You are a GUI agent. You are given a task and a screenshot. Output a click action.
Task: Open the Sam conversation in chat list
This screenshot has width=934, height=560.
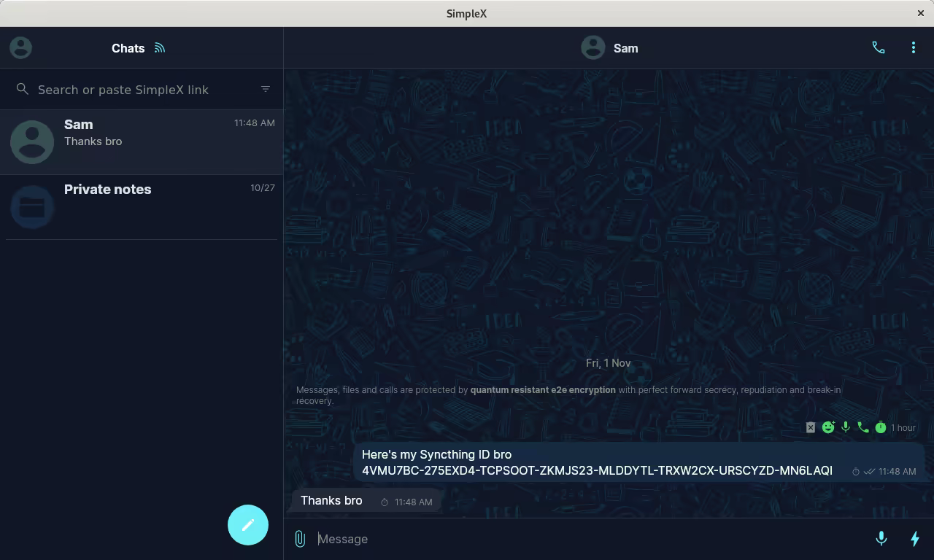(x=142, y=141)
